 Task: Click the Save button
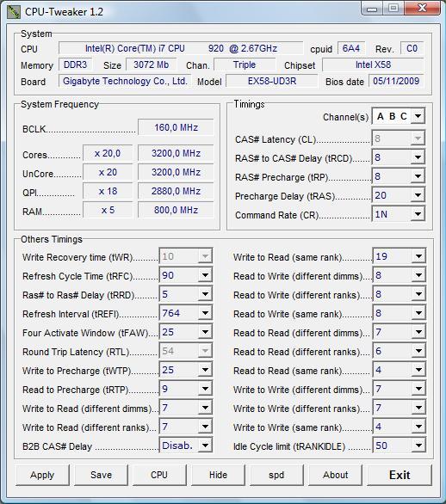pyautogui.click(x=101, y=475)
